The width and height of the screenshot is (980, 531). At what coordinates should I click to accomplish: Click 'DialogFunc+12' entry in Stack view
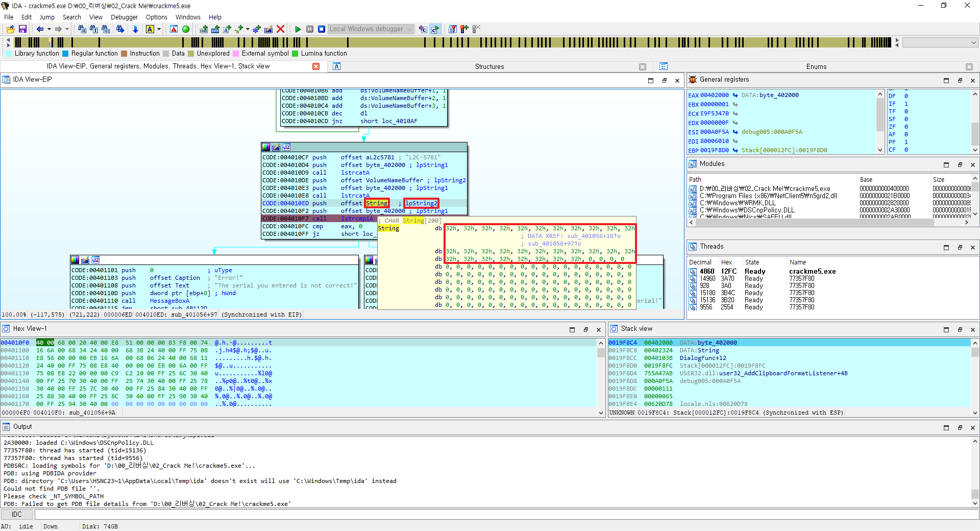(703, 358)
